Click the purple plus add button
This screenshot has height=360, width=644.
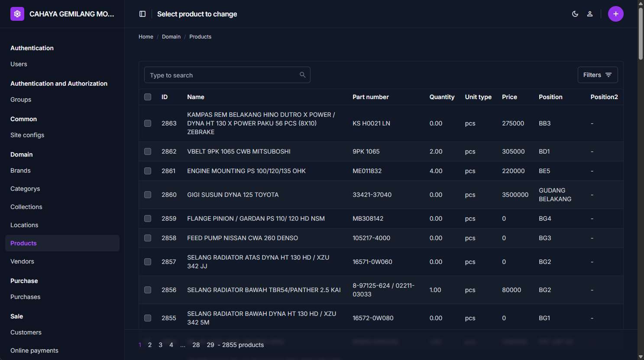coord(616,14)
